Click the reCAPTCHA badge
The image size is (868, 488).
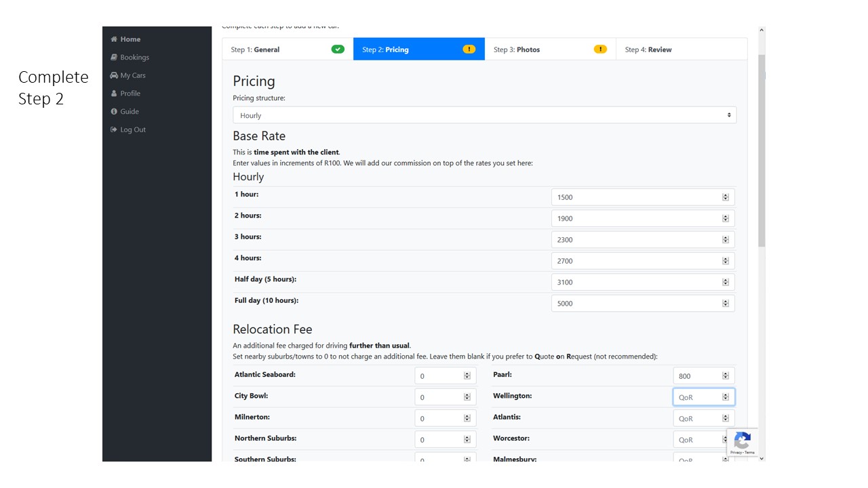click(743, 442)
